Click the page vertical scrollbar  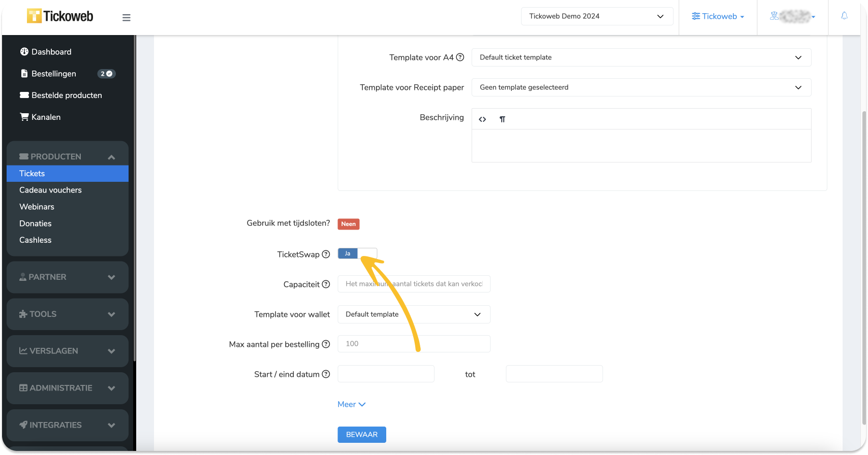click(864, 267)
